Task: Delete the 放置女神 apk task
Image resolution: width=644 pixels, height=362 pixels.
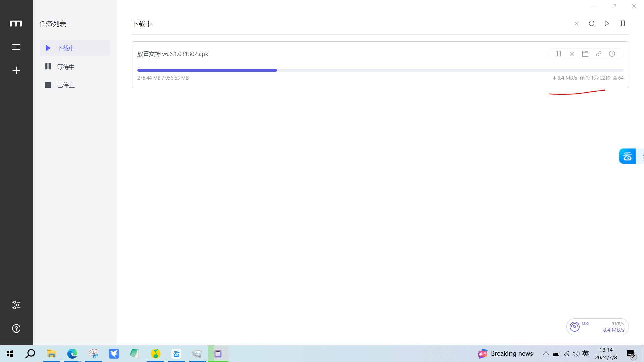Action: coord(572,54)
